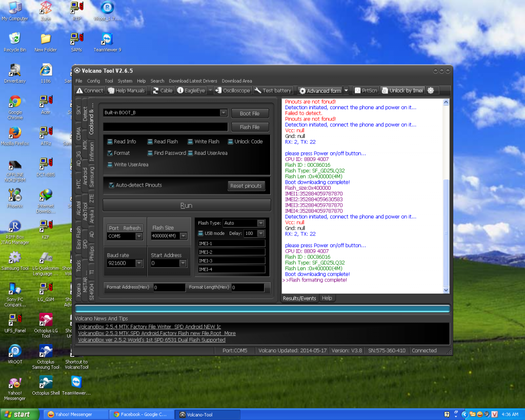
Task: Expand the Built-in BOOT_B dropdown
Action: click(x=224, y=113)
